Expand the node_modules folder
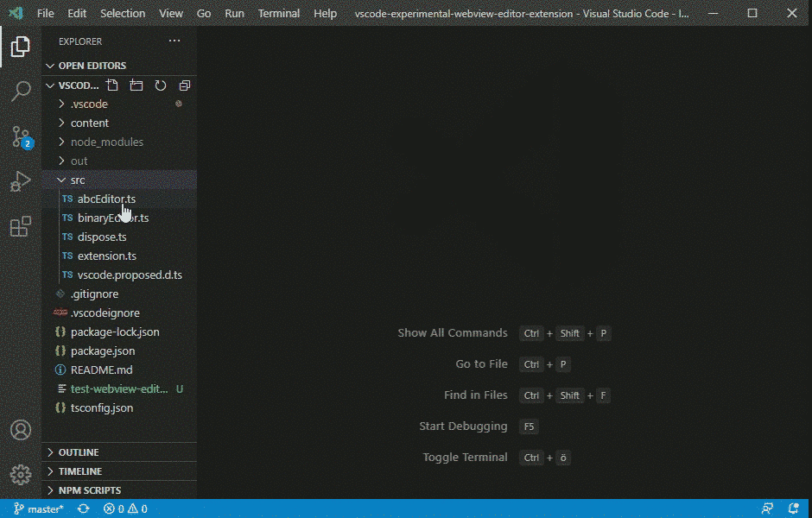 pyautogui.click(x=119, y=142)
